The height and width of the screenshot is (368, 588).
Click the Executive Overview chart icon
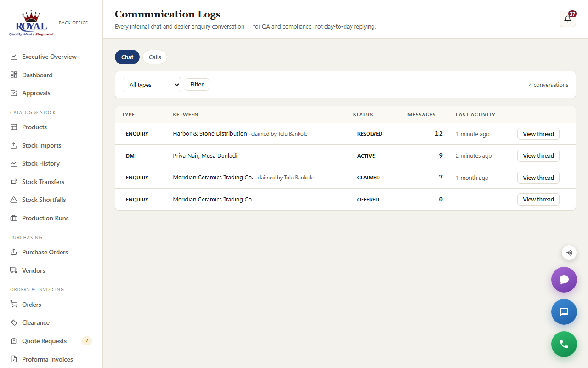[x=14, y=57]
